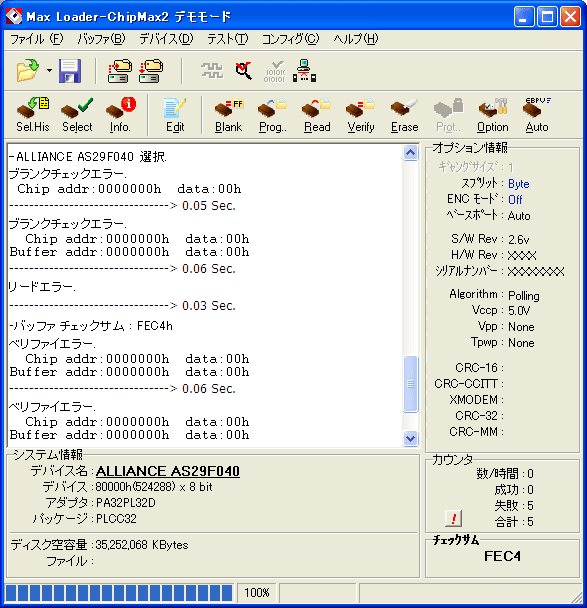Click the 35,252,068 KBytes disk space text
Viewport: 587px width, 608px height.
[x=142, y=545]
